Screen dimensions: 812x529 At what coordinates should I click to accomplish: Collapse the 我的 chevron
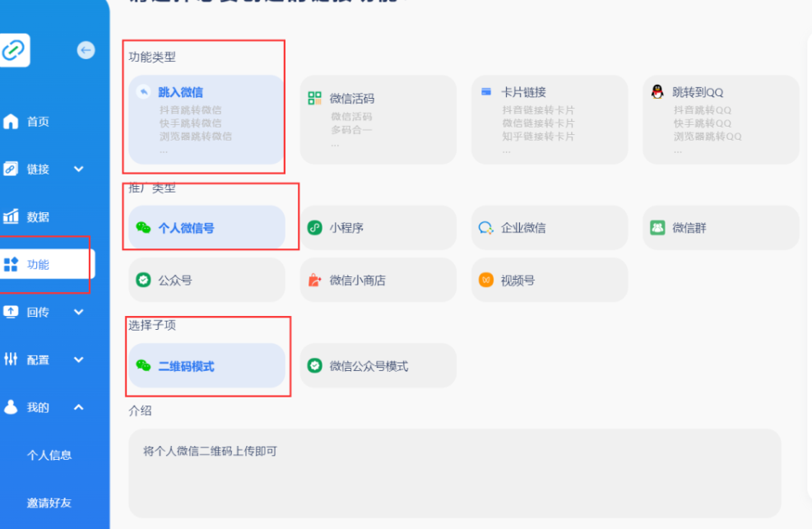[79, 407]
